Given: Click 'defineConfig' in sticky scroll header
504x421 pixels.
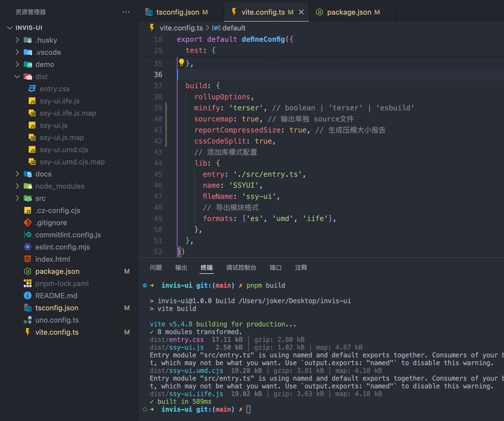Looking at the screenshot, I should (x=263, y=39).
